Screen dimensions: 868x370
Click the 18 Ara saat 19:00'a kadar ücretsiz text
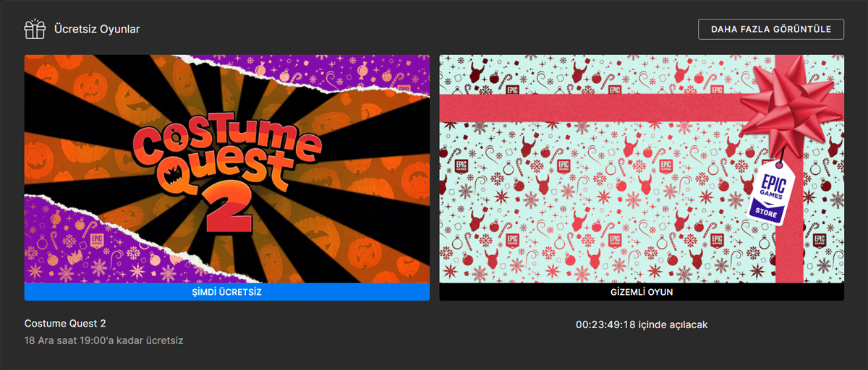pos(103,340)
